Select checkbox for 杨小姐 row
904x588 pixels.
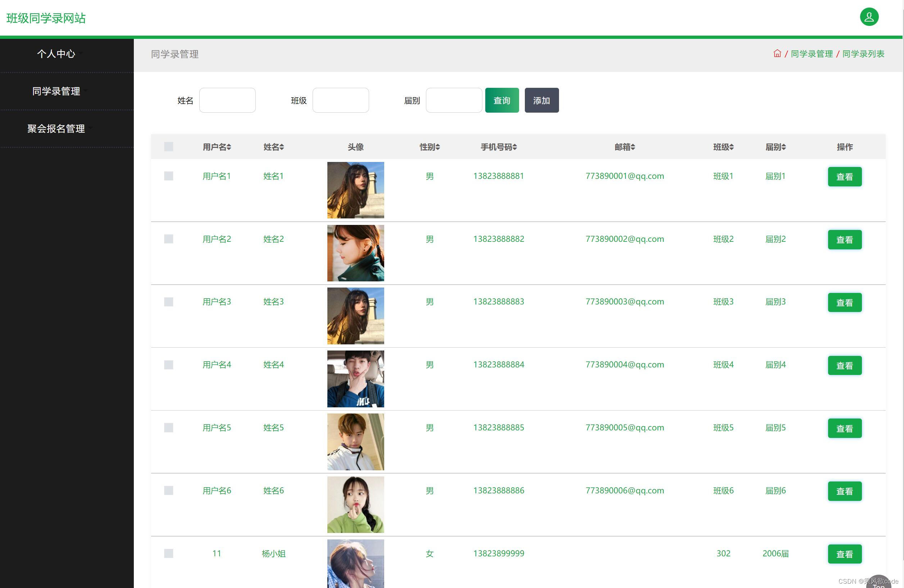point(168,553)
